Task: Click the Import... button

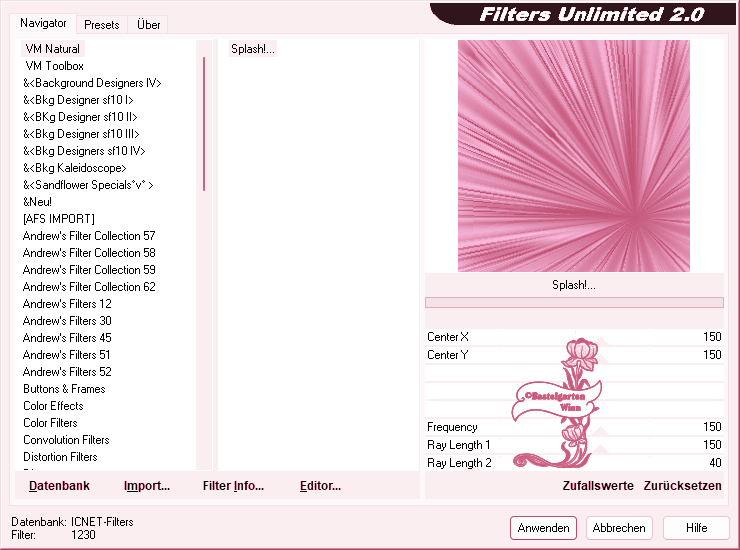Action: pos(147,486)
